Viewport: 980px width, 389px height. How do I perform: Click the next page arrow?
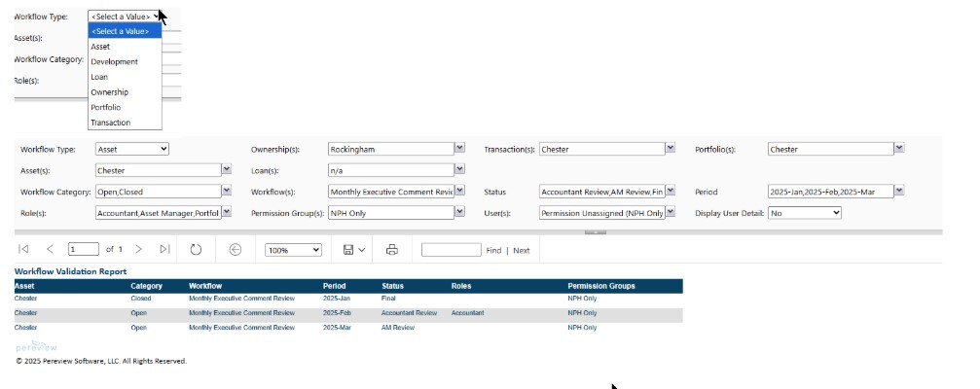tap(139, 250)
